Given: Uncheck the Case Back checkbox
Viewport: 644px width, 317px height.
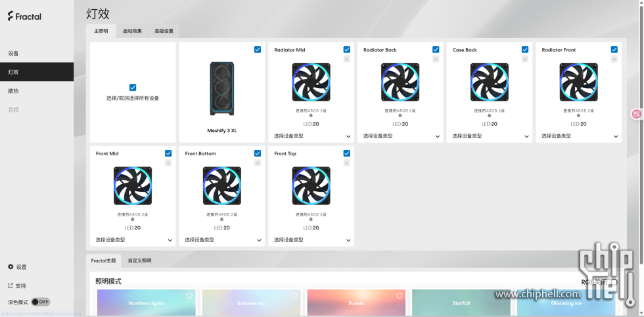Looking at the screenshot, I should click(525, 49).
